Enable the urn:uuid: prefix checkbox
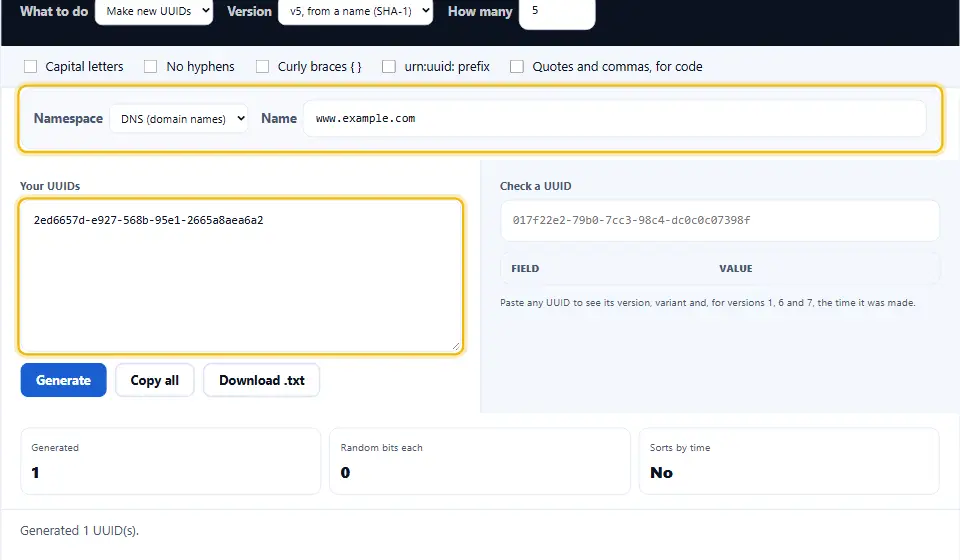Viewport: 960px width, 560px height. pos(389,66)
